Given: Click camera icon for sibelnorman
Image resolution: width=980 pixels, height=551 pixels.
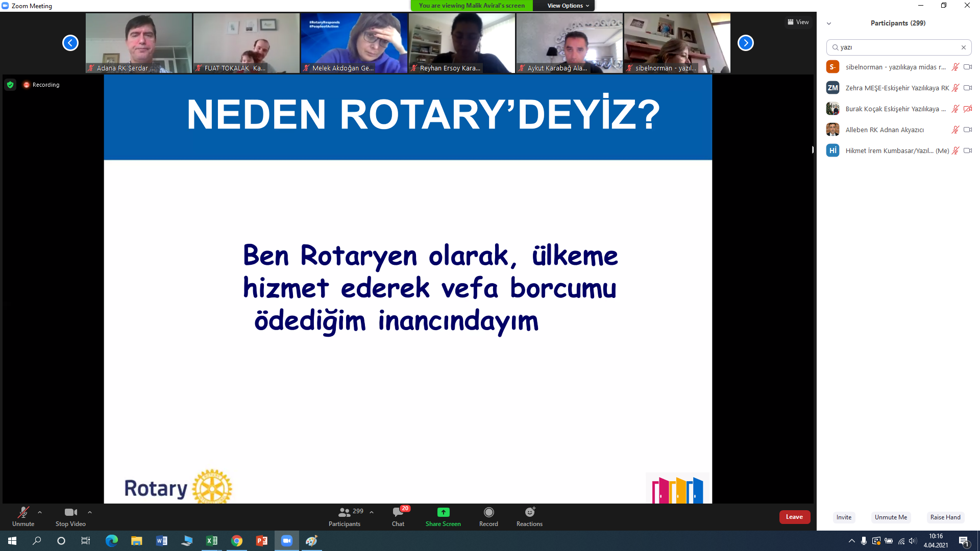Looking at the screenshot, I should pos(968,67).
